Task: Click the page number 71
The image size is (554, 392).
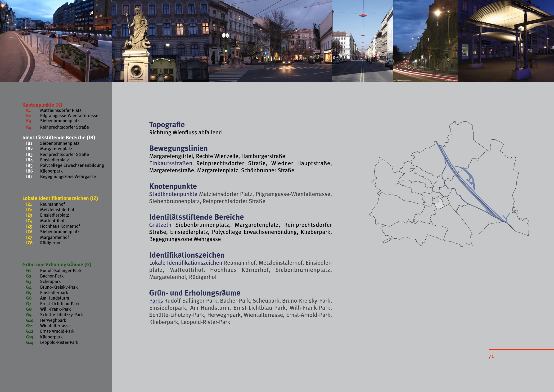Action: (x=491, y=356)
